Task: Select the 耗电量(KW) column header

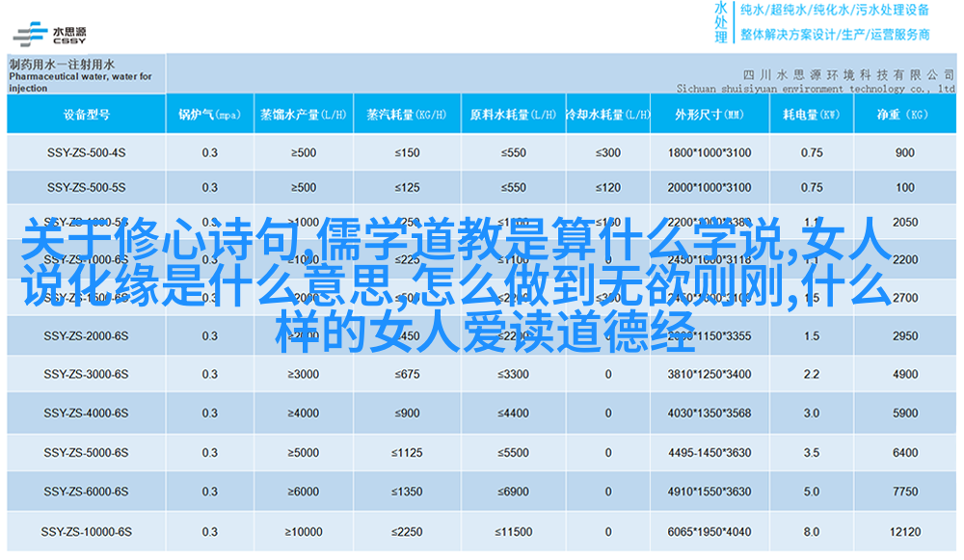Action: [811, 115]
